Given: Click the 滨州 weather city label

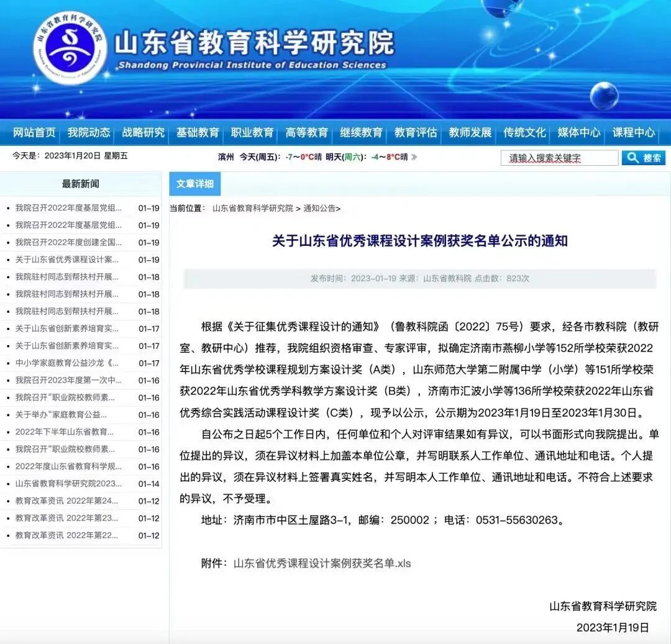Looking at the screenshot, I should [x=226, y=157].
